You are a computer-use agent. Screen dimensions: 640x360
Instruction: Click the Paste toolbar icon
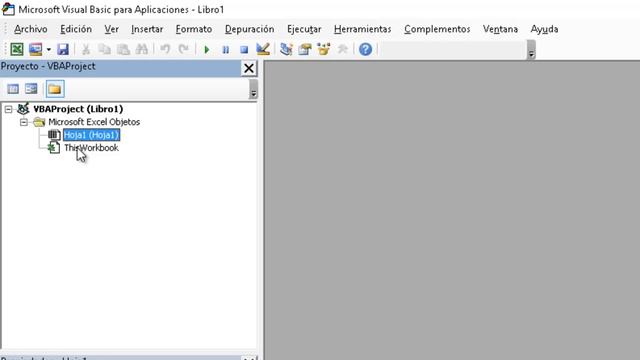[123, 49]
